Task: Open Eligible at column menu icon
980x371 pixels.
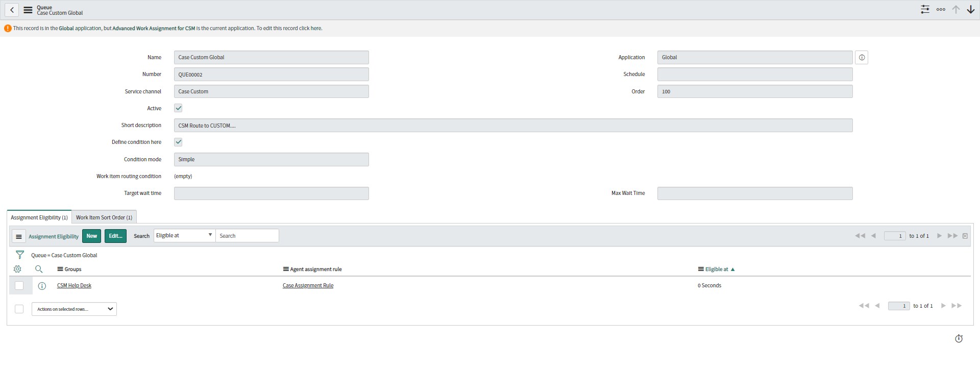Action: coord(701,269)
